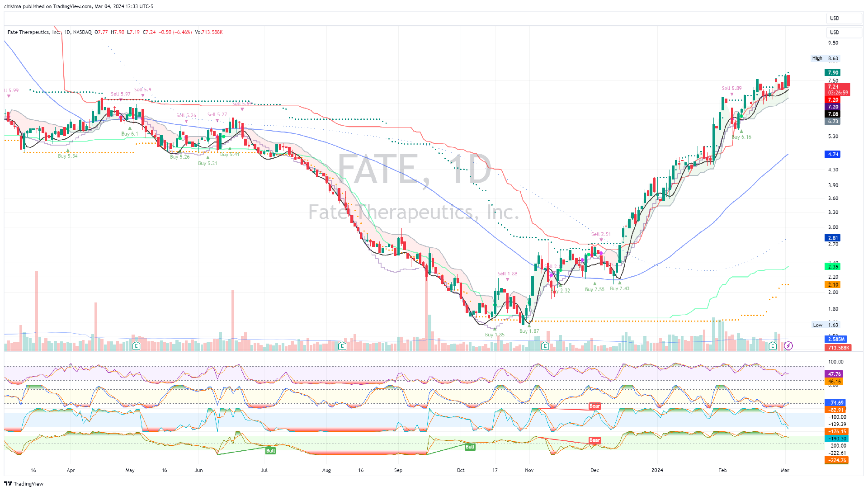Click the Buy 1.87 signal arrow
The height and width of the screenshot is (491, 868).
click(529, 326)
